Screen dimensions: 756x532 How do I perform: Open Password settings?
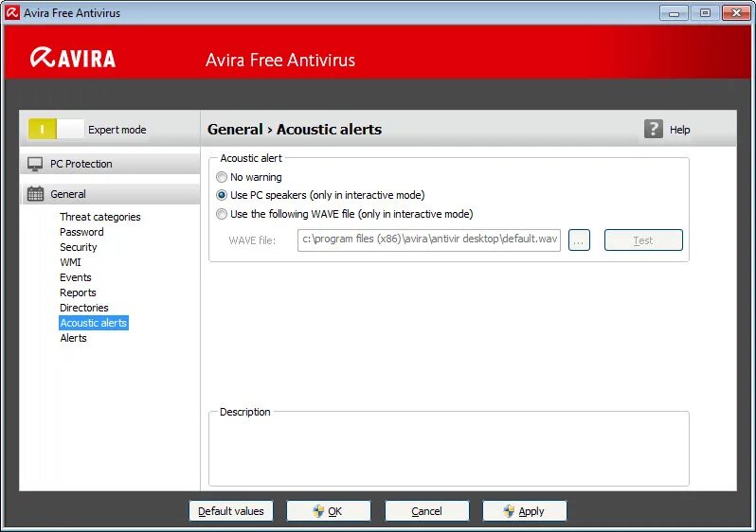tap(81, 232)
